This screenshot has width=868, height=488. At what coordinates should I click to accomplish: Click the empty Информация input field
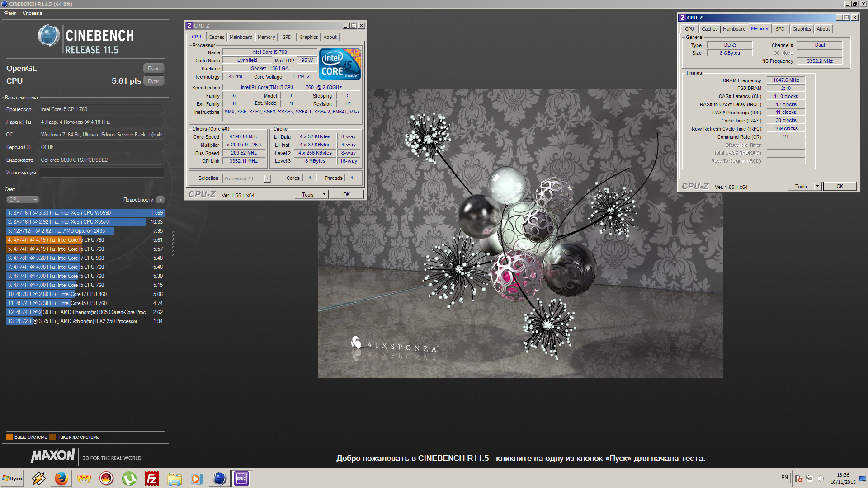[101, 173]
